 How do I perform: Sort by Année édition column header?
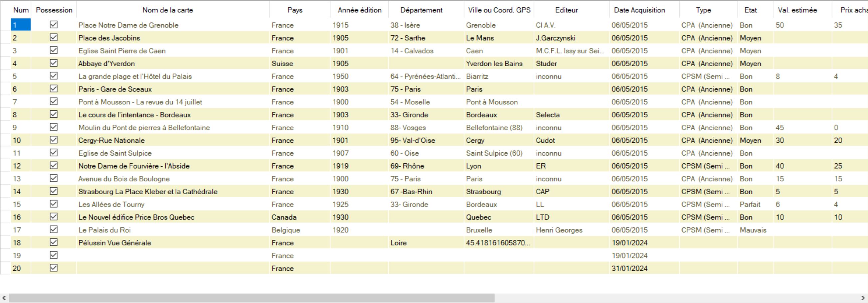coord(359,10)
